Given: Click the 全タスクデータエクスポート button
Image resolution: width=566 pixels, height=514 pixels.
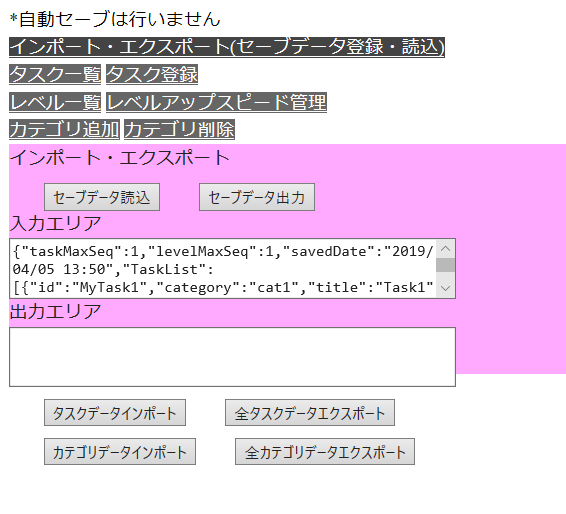Looking at the screenshot, I should point(310,413).
